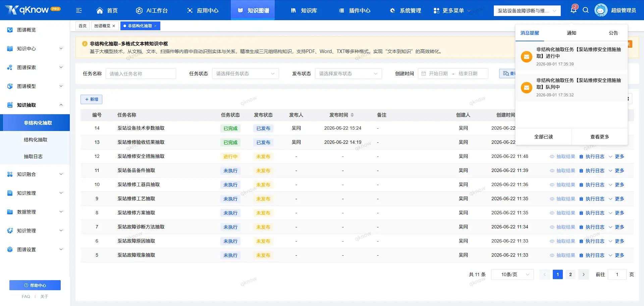Sort by the 发布时间 column arrows
Viewport: 644px width, 306px height.
point(352,115)
